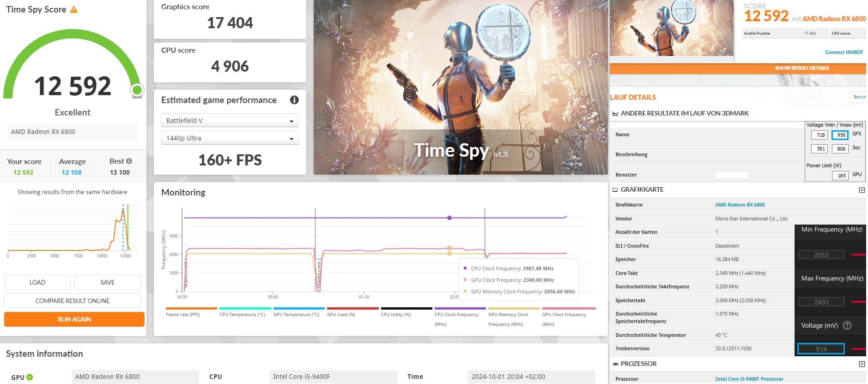Click the Max Frequency field 2403
868x384 pixels.
click(x=821, y=302)
